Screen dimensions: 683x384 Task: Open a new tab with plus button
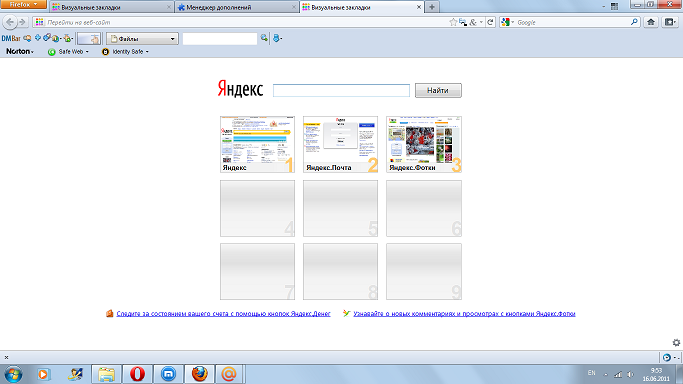coord(432,7)
